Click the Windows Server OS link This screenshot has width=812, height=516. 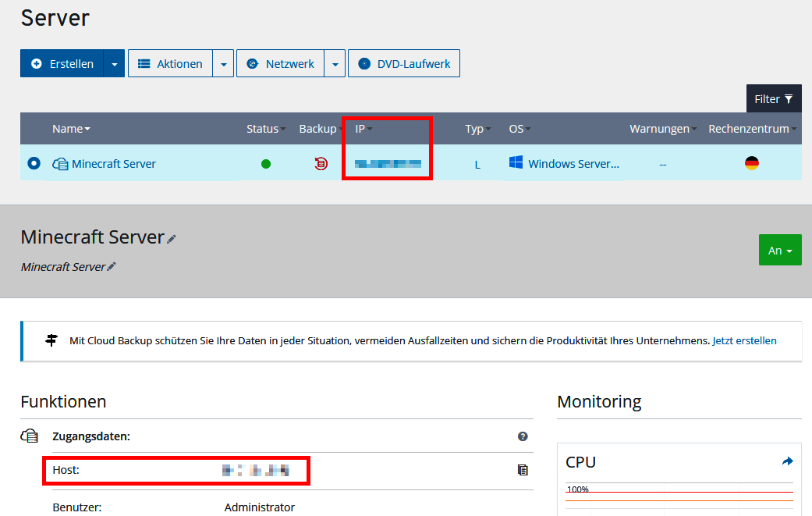573,164
